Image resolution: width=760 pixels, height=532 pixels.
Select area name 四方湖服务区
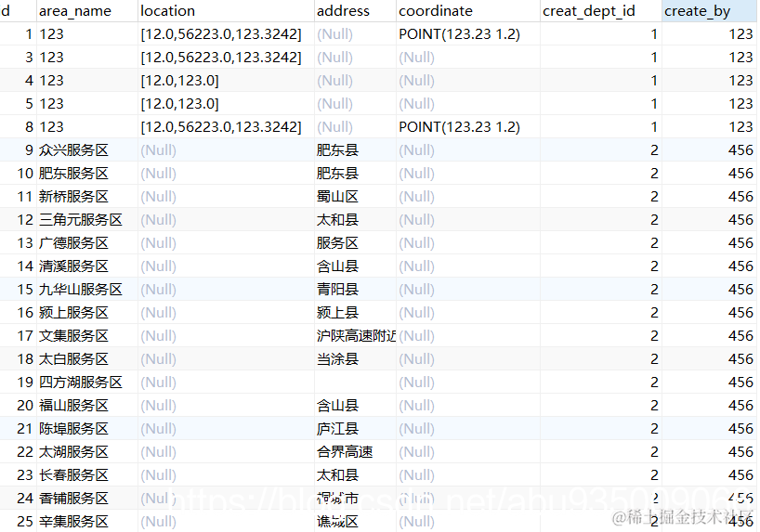point(81,383)
